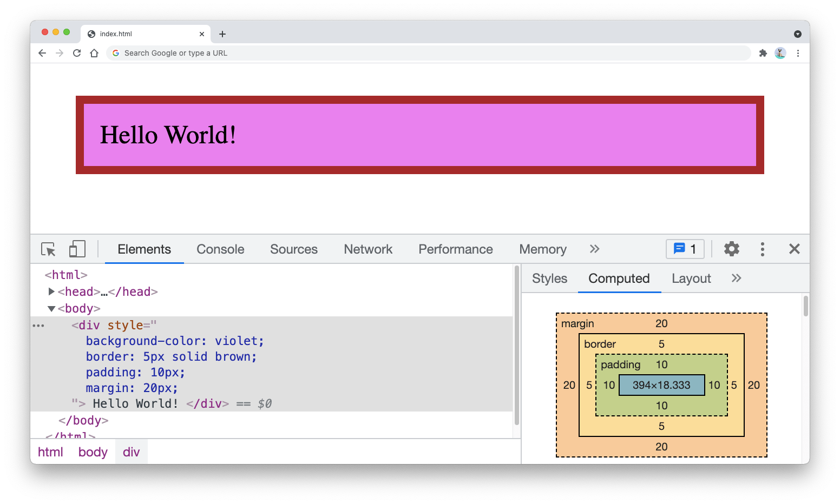Open the DevTools three-dot menu
Image resolution: width=840 pixels, height=504 pixels.
click(x=763, y=249)
